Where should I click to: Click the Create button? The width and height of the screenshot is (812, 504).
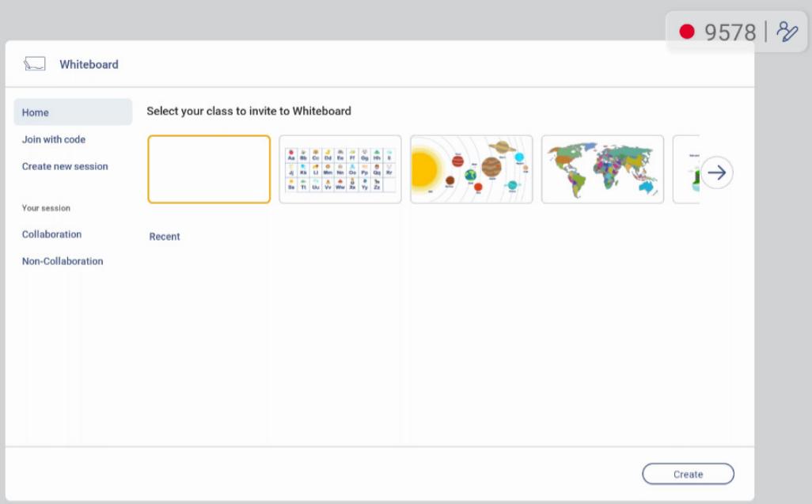coord(688,474)
